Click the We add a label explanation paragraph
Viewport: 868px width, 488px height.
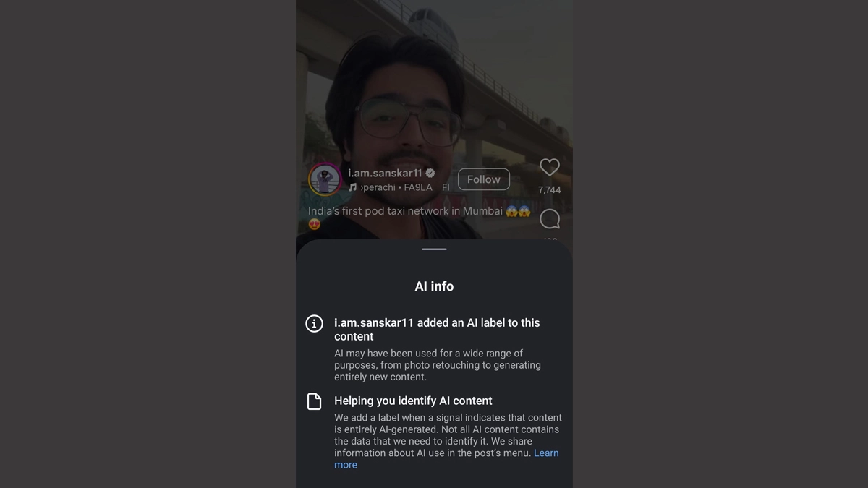click(448, 441)
